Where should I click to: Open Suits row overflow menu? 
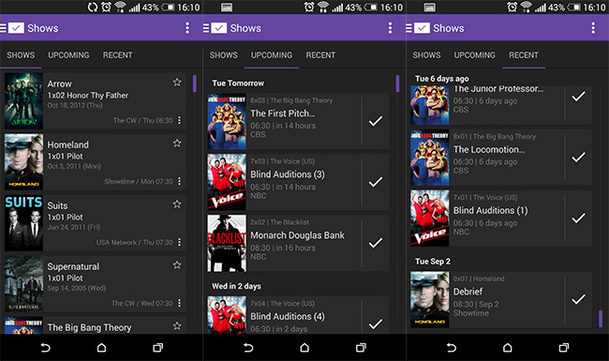click(x=179, y=242)
